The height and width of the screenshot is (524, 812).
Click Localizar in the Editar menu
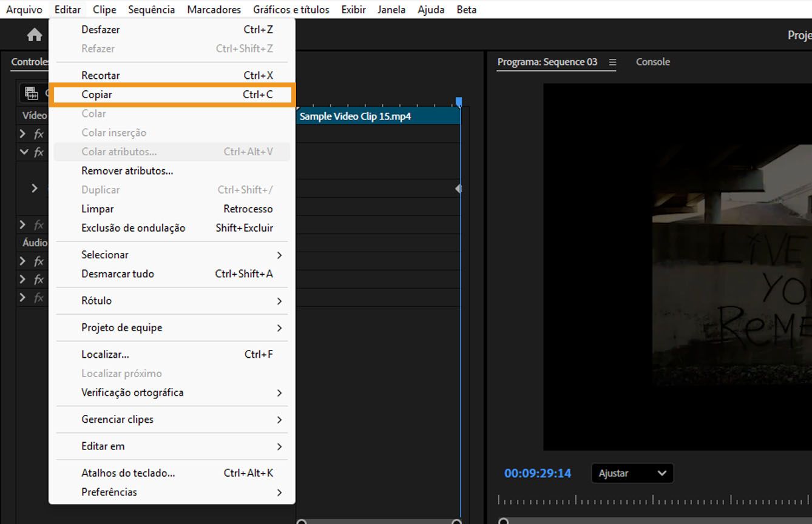coord(106,354)
